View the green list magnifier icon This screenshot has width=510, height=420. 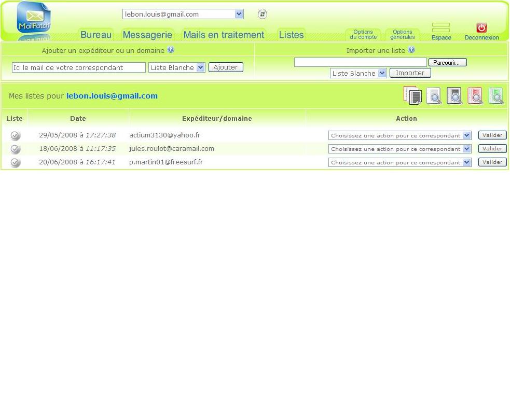496,96
